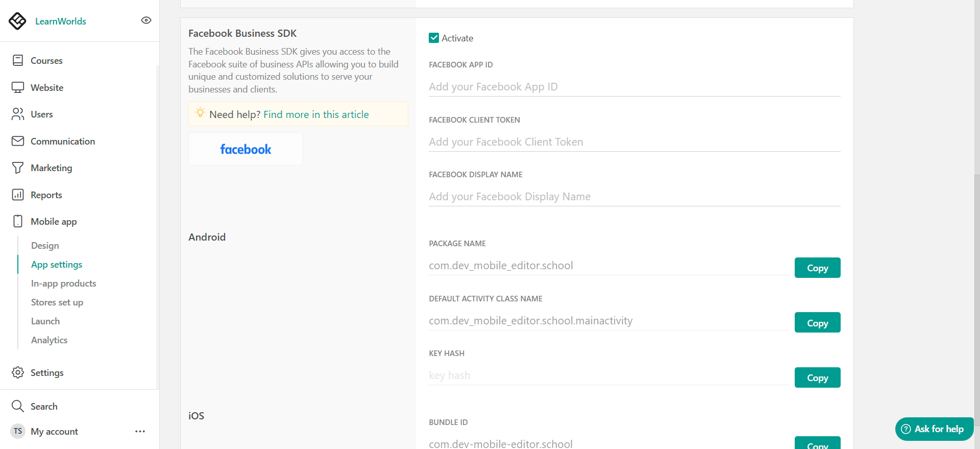Copy the Default Activity Class Name

(817, 322)
